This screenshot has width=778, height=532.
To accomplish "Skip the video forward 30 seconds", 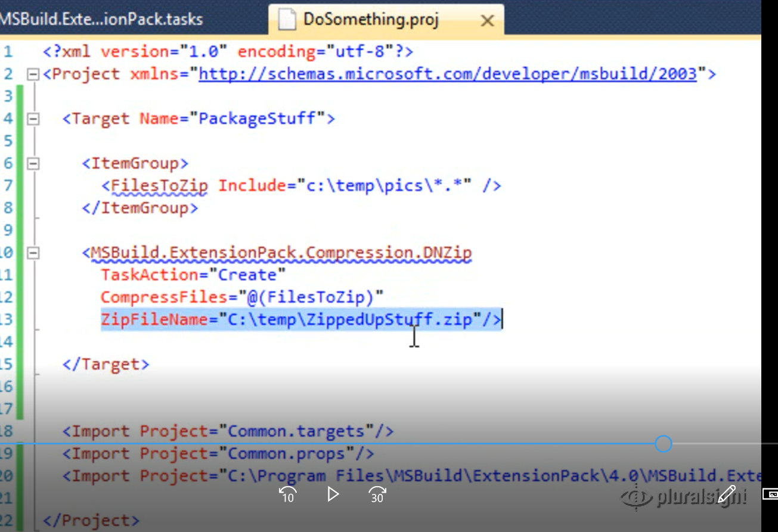I will click(x=377, y=494).
